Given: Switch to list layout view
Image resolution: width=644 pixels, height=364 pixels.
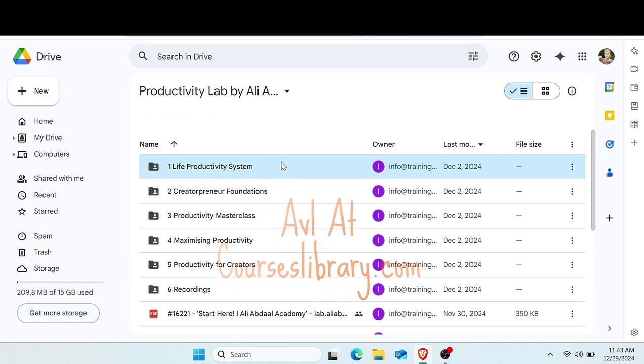Looking at the screenshot, I should tap(519, 91).
